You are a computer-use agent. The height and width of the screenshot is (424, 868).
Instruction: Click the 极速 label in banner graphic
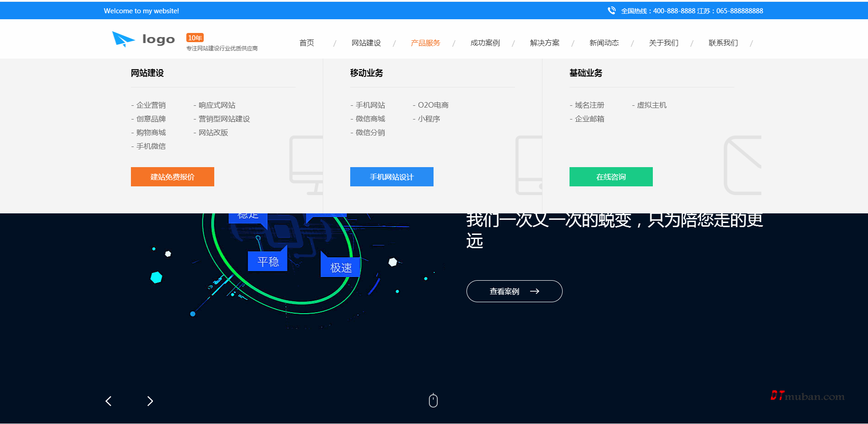[341, 267]
